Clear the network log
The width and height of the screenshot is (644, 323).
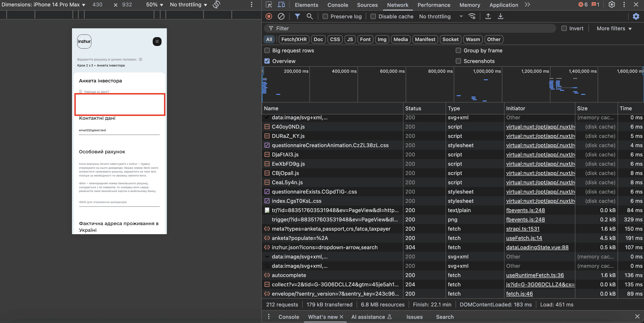[281, 17]
